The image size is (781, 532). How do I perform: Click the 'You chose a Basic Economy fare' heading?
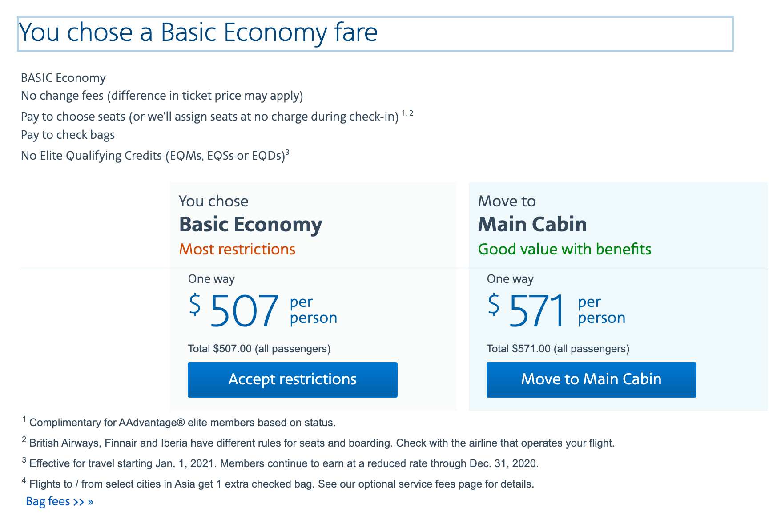coord(198,32)
